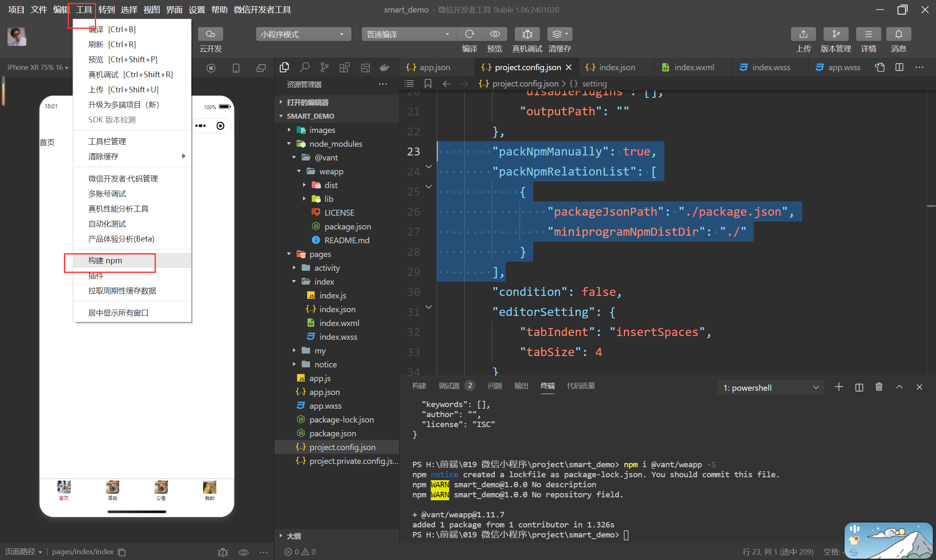Open the powershell terminal selector dropdown
Viewport: 936px width, 560px height.
click(770, 388)
